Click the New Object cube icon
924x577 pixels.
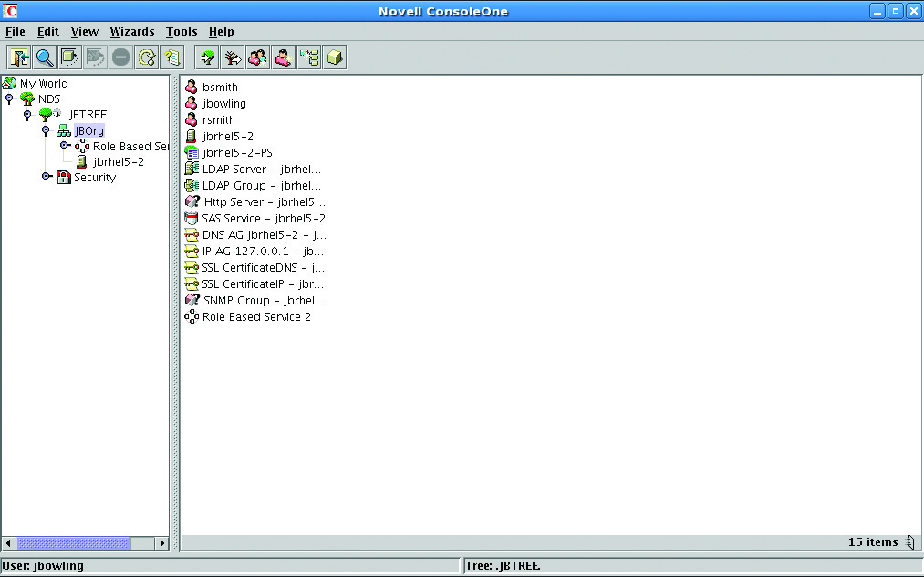tap(335, 57)
